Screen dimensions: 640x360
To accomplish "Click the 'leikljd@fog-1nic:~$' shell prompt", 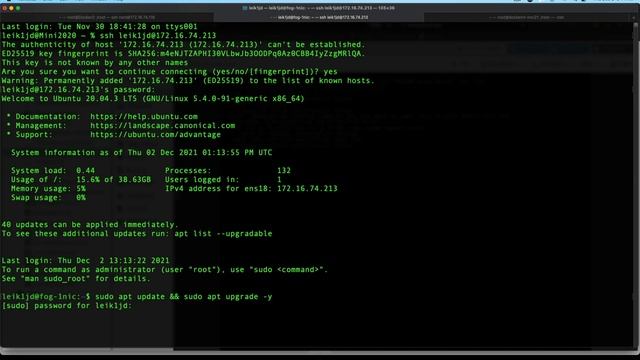I will pos(46,297).
